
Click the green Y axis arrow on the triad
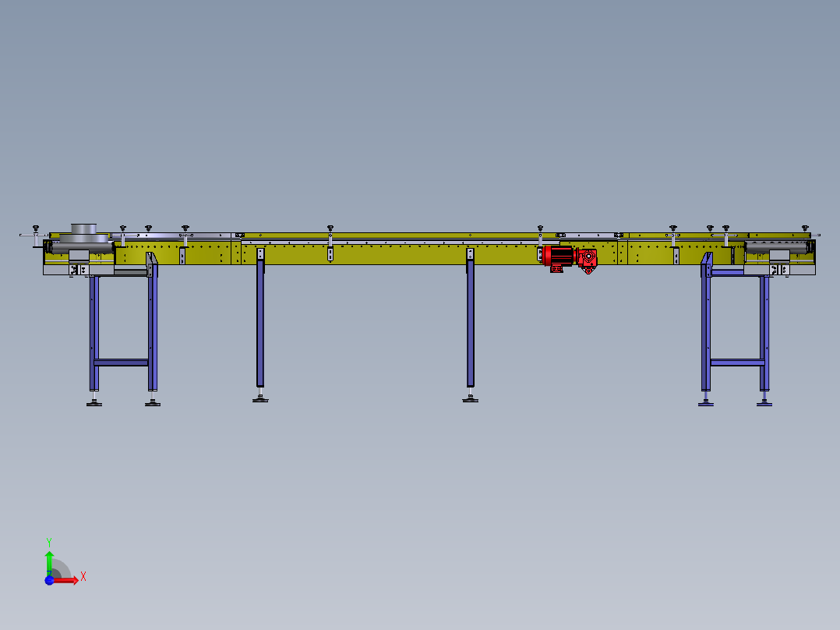[x=49, y=559]
